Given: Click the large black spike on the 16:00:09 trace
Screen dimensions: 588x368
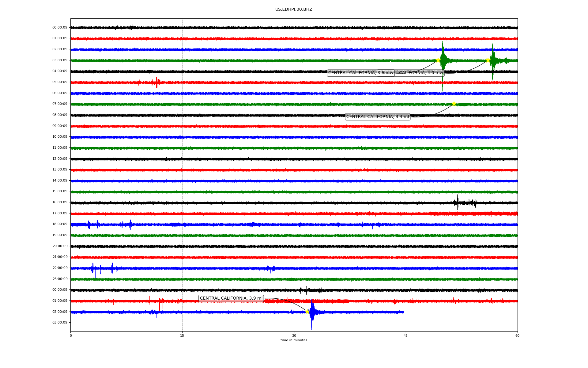Looking at the screenshot, I should 458,202.
